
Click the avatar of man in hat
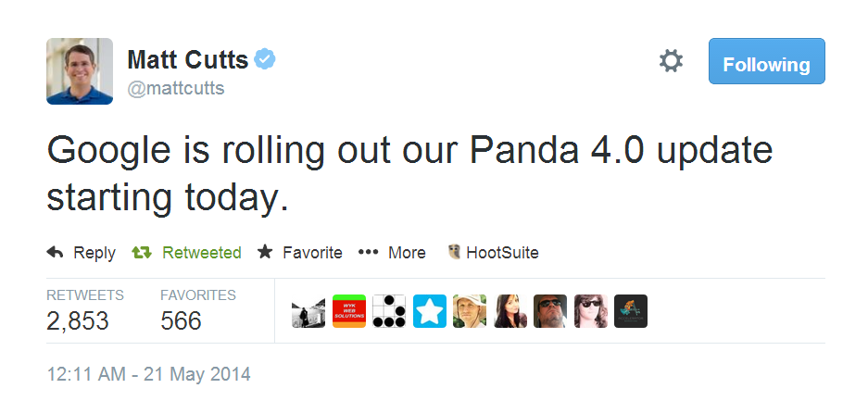tap(470, 312)
